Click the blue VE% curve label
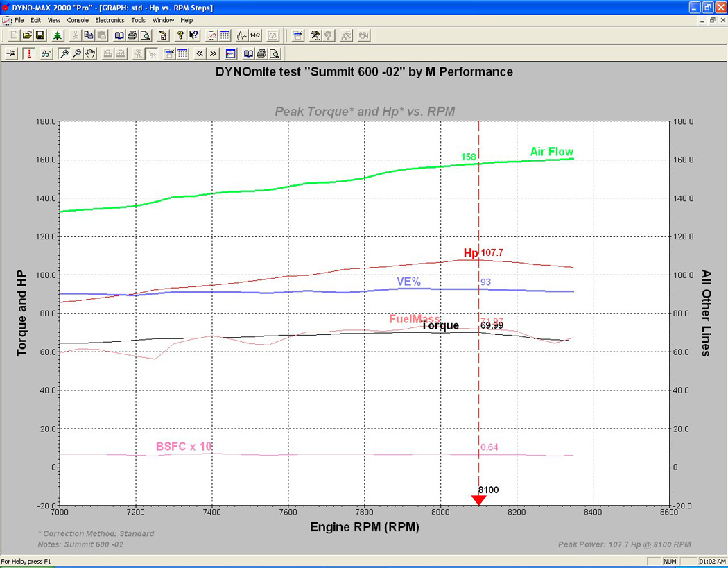728x568 pixels. tap(408, 282)
